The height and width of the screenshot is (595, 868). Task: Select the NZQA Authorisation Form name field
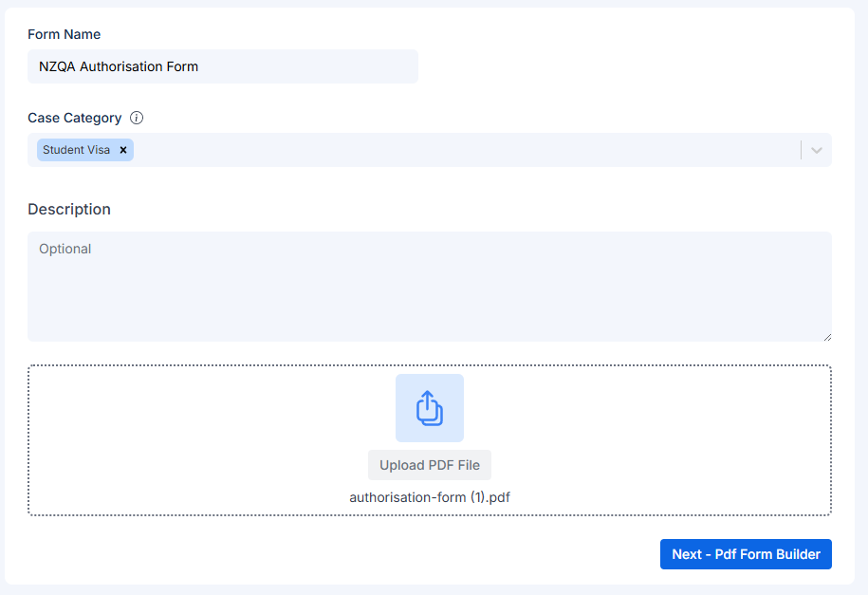pyautogui.click(x=222, y=66)
